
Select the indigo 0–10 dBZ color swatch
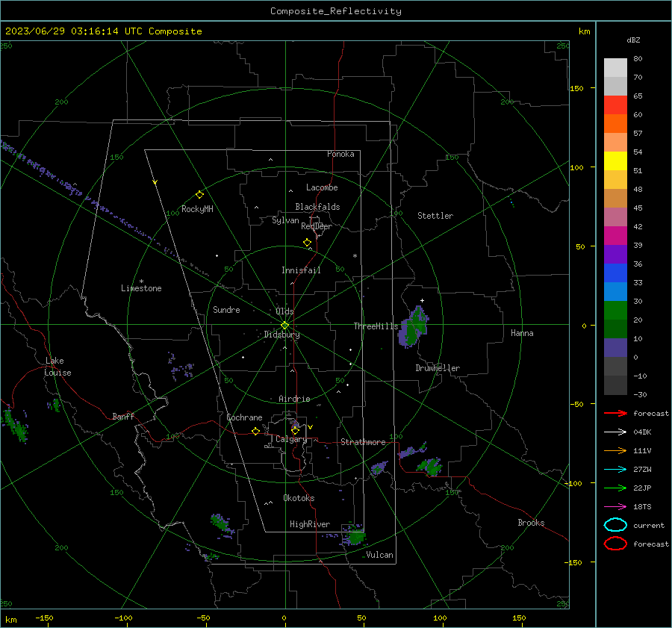[x=615, y=348]
